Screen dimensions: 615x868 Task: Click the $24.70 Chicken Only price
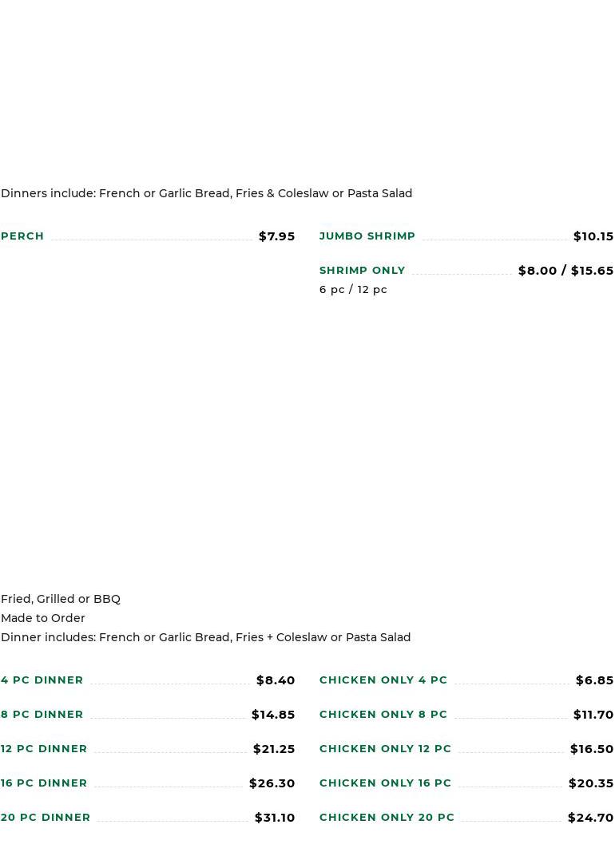point(590,818)
